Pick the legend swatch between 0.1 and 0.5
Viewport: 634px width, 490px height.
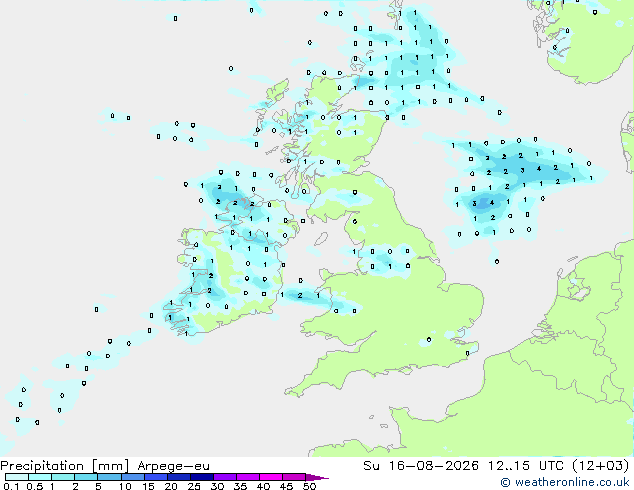17,477
